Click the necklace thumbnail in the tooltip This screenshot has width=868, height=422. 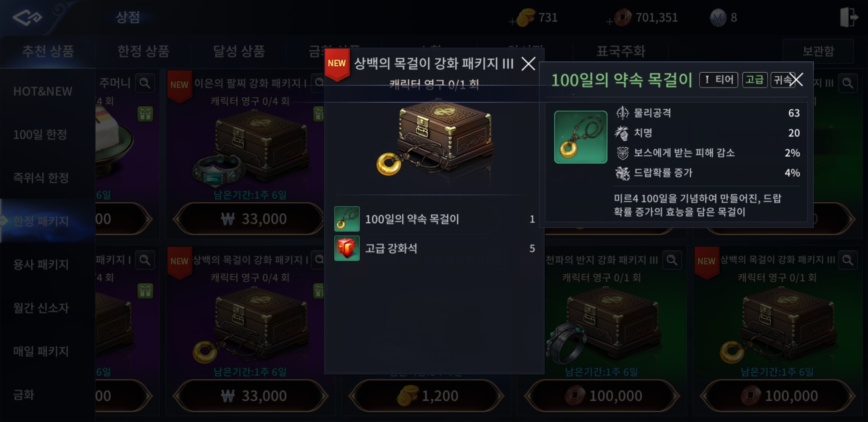tap(581, 137)
